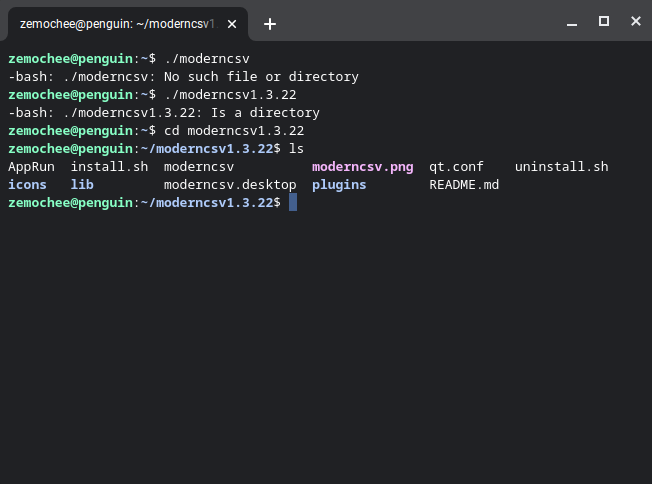The height and width of the screenshot is (484, 652).
Task: Click the blue icons directory name
Action: (x=27, y=185)
